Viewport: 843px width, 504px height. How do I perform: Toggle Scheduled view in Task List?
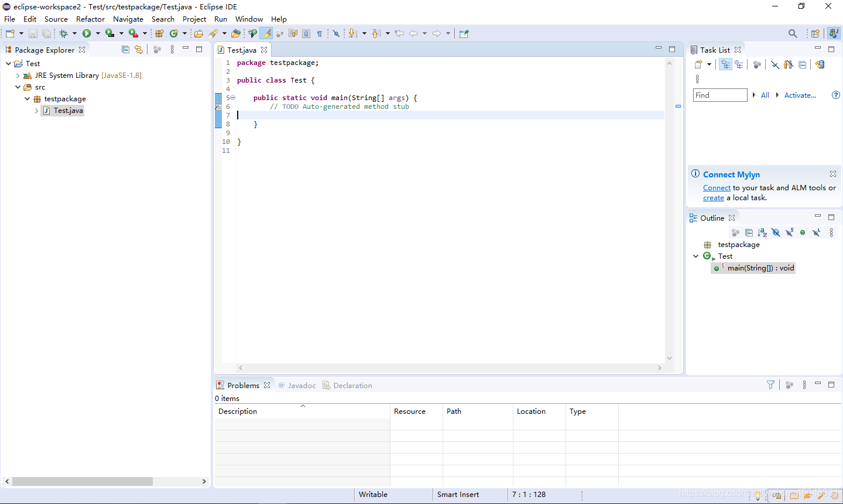(x=739, y=64)
